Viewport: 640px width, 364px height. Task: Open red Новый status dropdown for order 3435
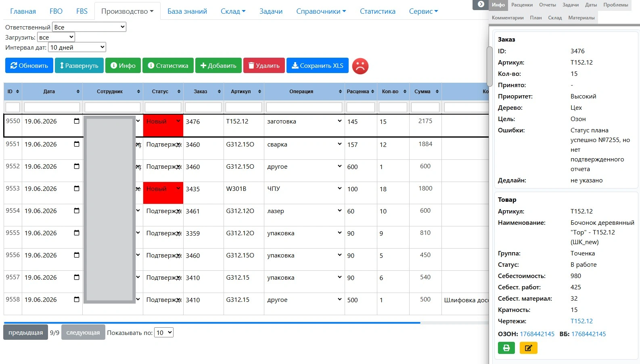tap(163, 189)
